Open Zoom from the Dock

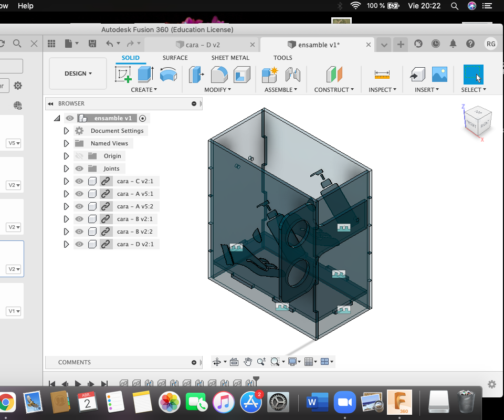point(344,402)
